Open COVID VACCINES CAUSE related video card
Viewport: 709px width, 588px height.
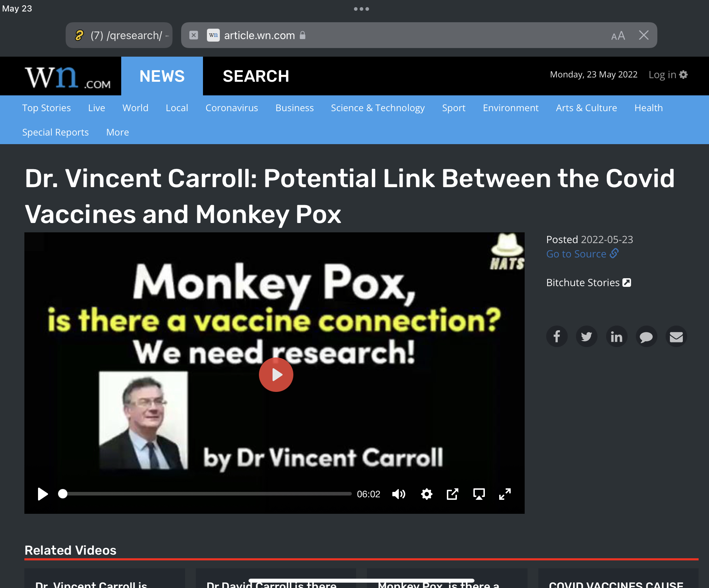pyautogui.click(x=618, y=578)
